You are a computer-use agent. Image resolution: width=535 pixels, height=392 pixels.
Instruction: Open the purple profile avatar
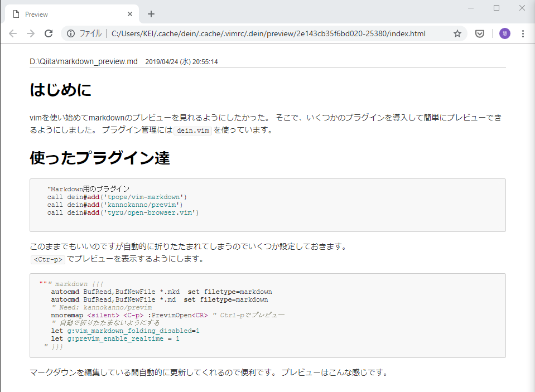coord(504,33)
